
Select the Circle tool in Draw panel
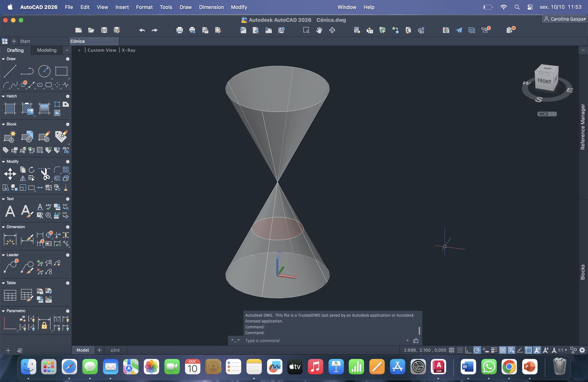coord(44,71)
